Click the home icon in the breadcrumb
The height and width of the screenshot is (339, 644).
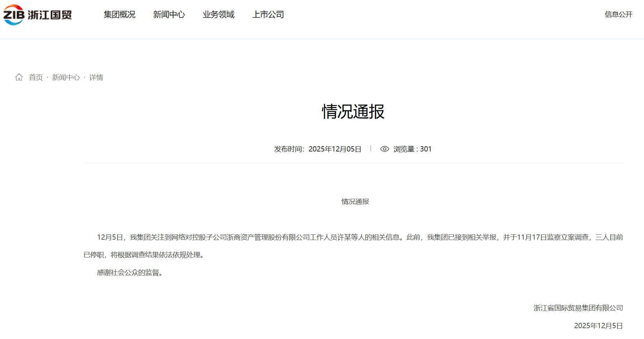pos(19,77)
